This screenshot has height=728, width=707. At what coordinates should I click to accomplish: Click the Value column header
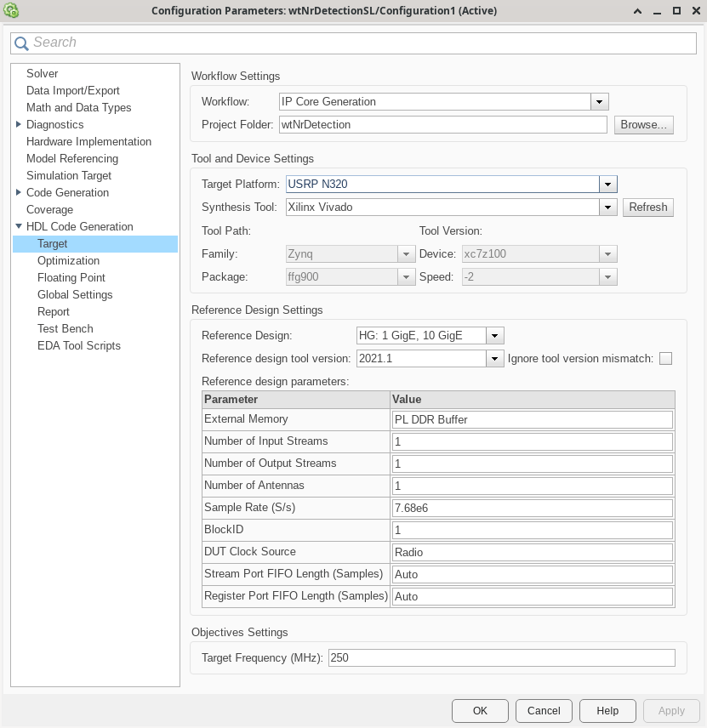[x=533, y=400]
